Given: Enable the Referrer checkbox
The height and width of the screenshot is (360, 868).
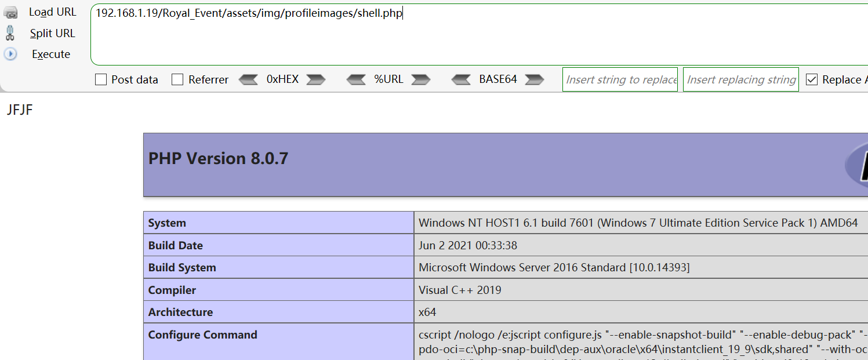Looking at the screenshot, I should [x=177, y=79].
